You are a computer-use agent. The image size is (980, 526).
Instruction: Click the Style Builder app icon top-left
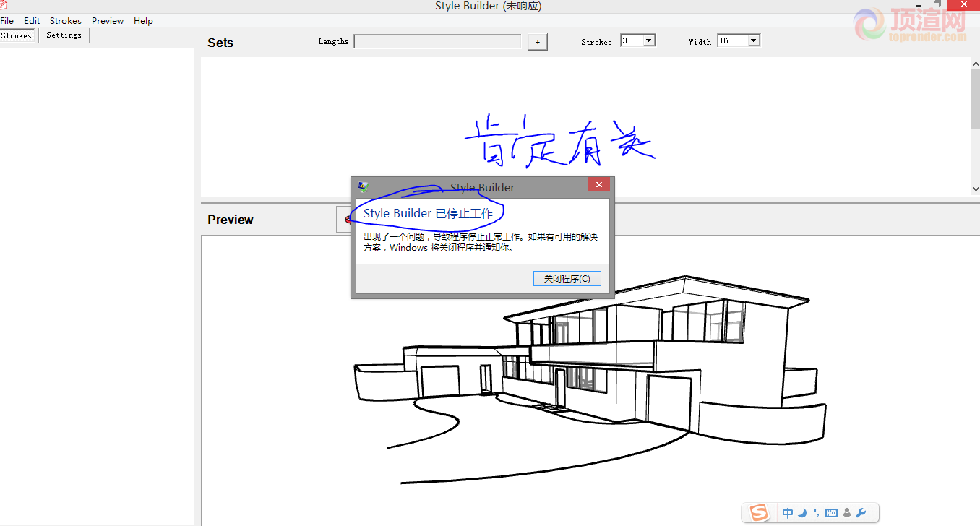pos(3,6)
